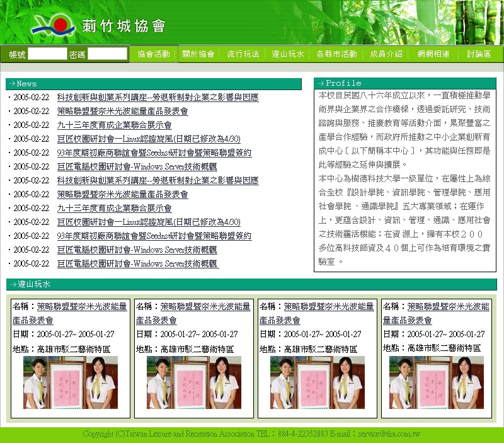View the first event card photo
The height and width of the screenshot is (443, 504).
point(71,383)
